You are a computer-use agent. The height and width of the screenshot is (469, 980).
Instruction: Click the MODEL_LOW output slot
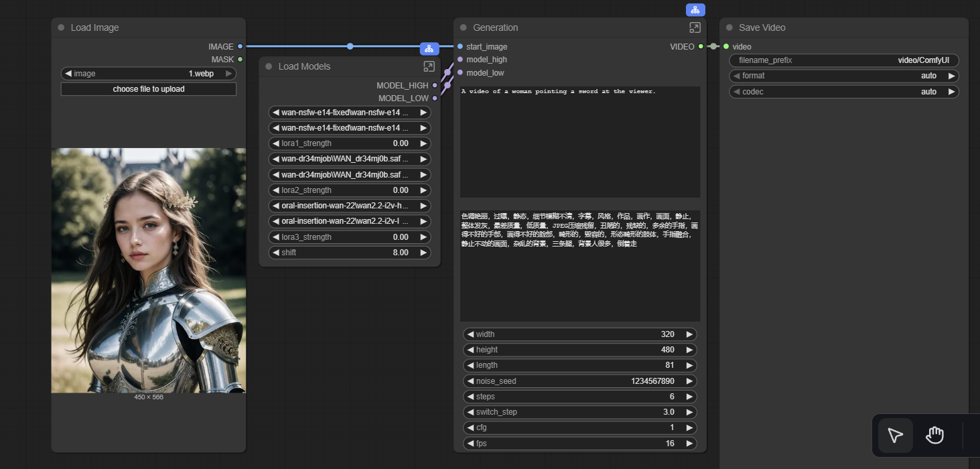[x=435, y=98]
